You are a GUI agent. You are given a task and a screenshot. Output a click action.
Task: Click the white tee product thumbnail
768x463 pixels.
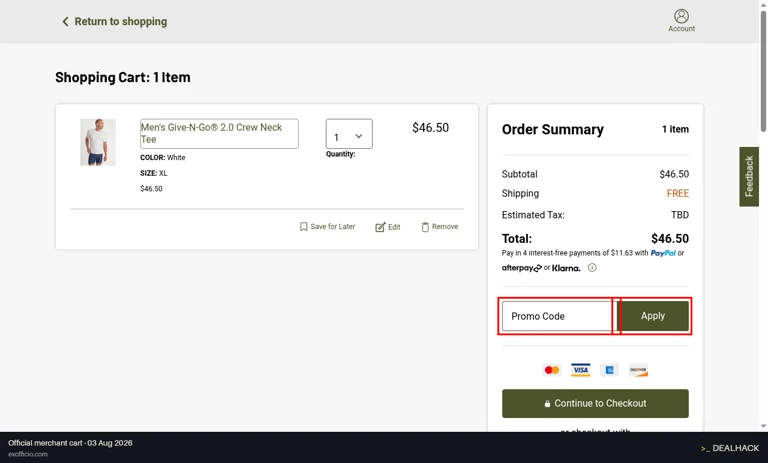click(98, 142)
